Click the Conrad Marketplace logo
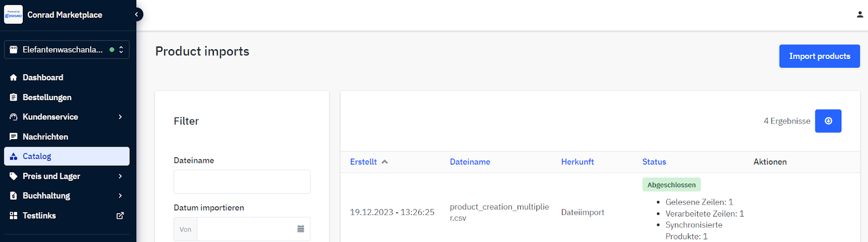This screenshot has width=868, height=242. tap(14, 15)
